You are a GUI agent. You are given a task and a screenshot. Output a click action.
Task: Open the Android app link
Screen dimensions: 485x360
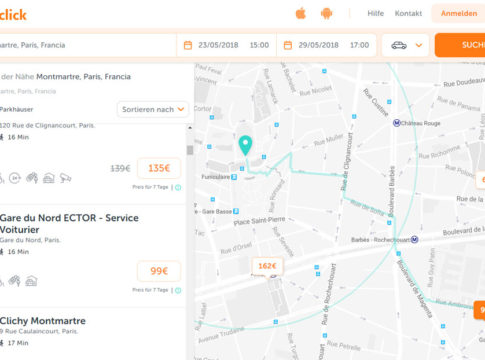326,14
